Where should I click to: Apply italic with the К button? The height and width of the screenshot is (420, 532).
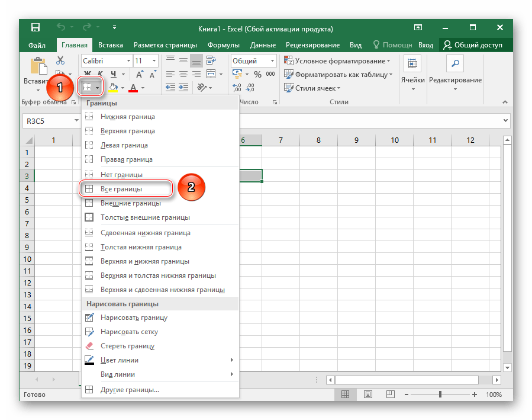click(x=101, y=73)
